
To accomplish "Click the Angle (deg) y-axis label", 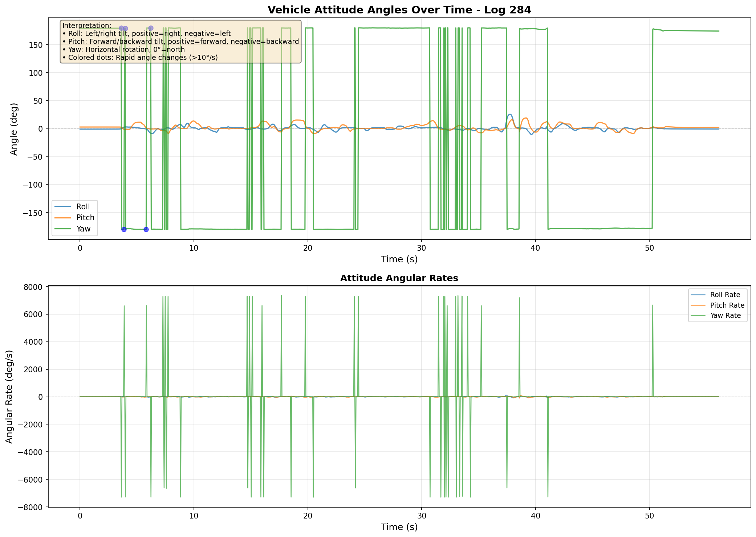I will point(14,129).
